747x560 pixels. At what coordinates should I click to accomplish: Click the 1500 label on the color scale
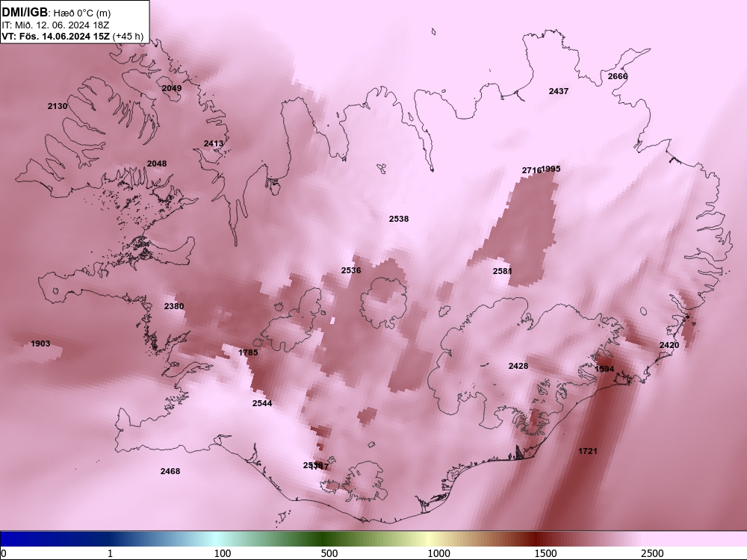click(x=545, y=553)
